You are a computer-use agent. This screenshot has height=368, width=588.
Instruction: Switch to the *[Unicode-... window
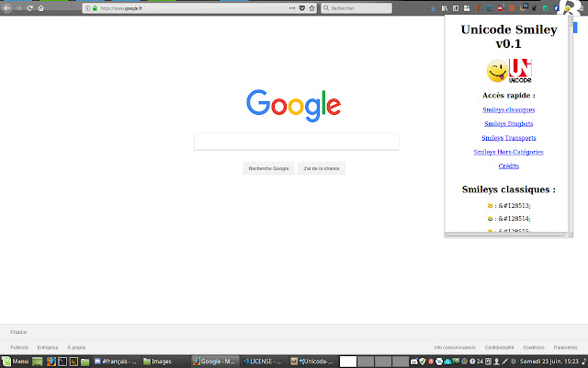(x=312, y=362)
